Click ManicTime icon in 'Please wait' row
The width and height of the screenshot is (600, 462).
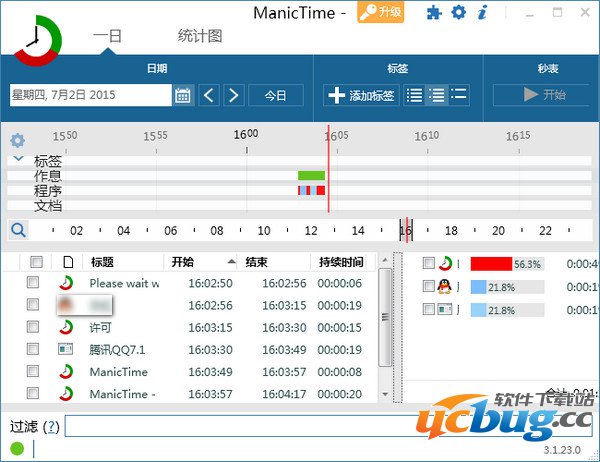66,283
